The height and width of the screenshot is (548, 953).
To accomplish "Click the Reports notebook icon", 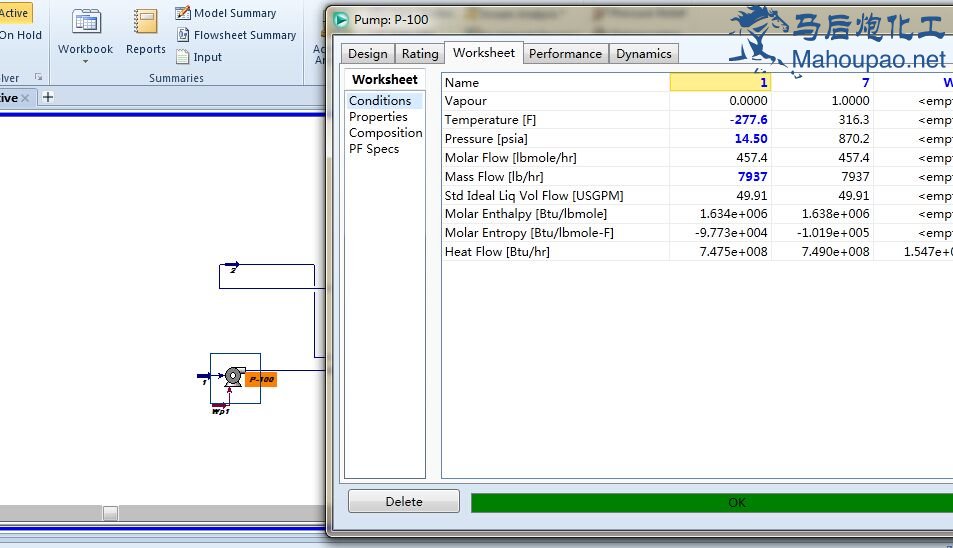I will (x=146, y=22).
